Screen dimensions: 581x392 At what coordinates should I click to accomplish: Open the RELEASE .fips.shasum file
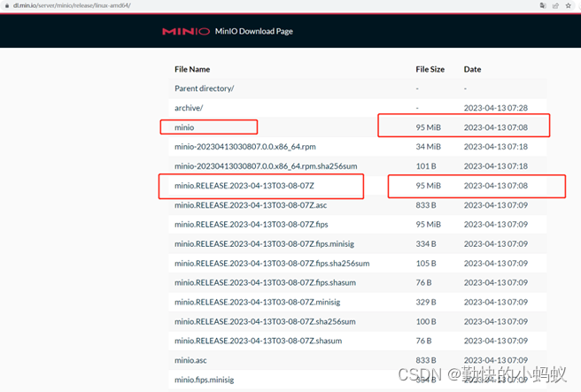[265, 282]
